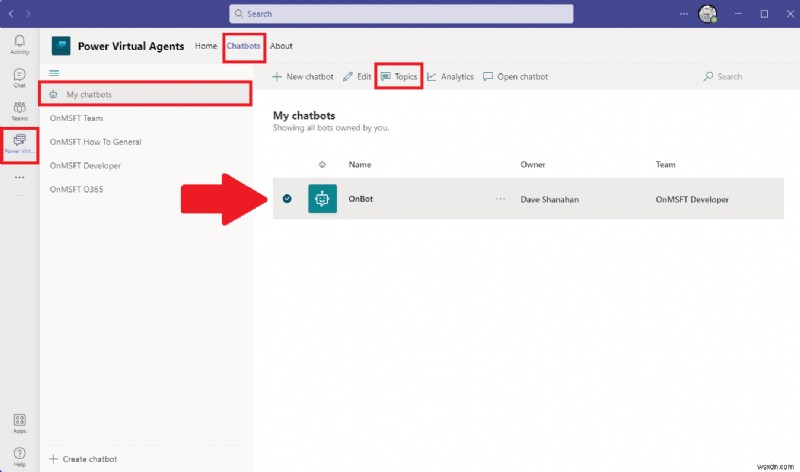Viewport: 800px width, 472px height.
Task: Click the OnBot chatbot avatar icon
Action: 322,198
